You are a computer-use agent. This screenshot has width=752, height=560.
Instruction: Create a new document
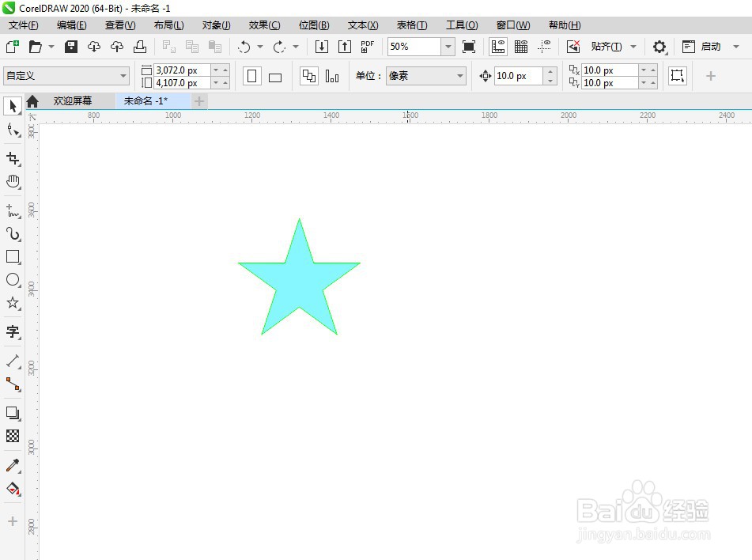click(13, 47)
